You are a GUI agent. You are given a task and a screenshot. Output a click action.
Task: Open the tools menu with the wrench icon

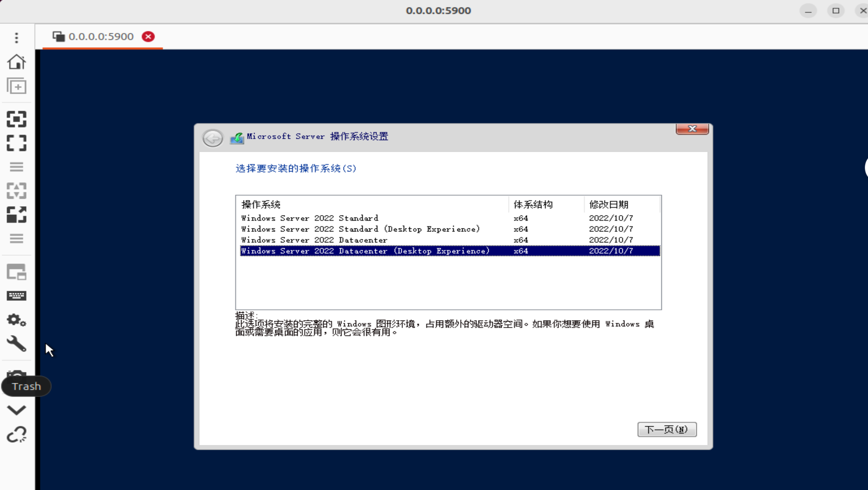pyautogui.click(x=16, y=344)
